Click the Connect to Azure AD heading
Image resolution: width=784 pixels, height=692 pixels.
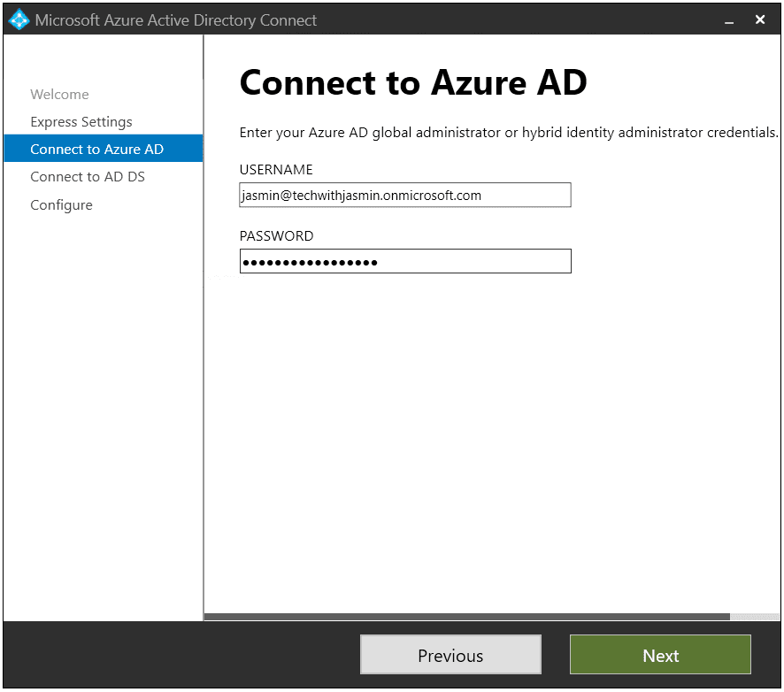pos(413,82)
